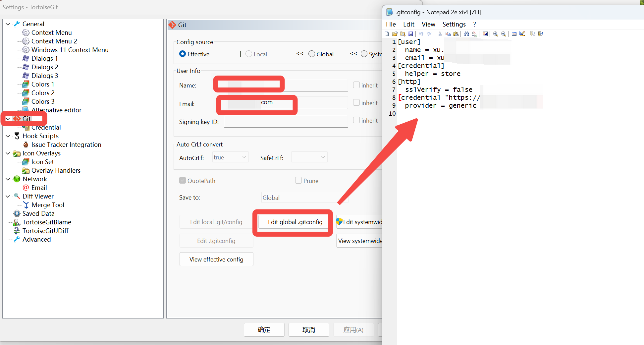Select Credential under the Git node
Screen dimensions: 644x345
pos(46,127)
